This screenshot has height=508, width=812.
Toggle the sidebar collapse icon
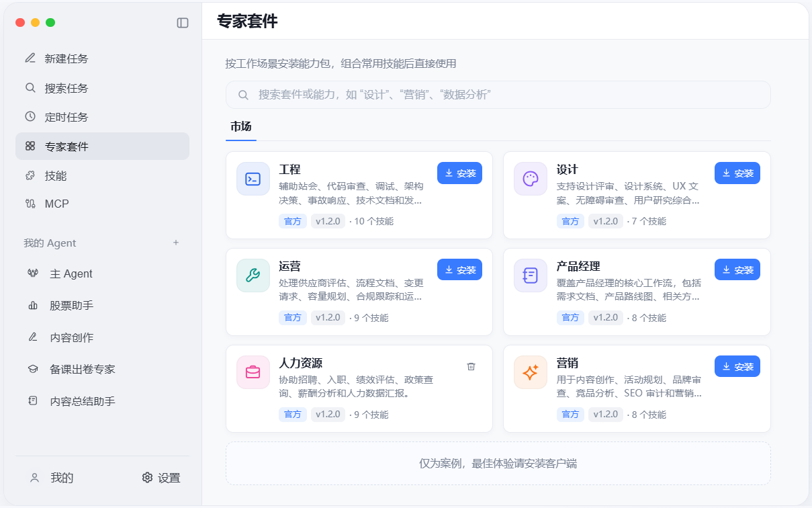click(183, 23)
